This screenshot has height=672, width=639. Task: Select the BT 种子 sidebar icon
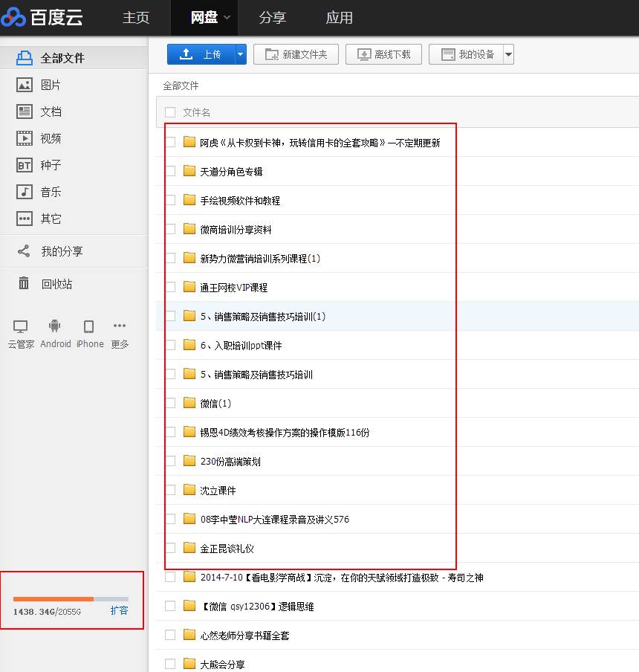[x=25, y=165]
